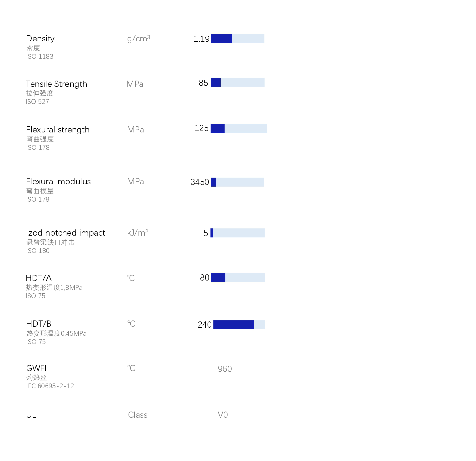
Task: Click the g/cm³ unit label
Action: click(x=139, y=39)
